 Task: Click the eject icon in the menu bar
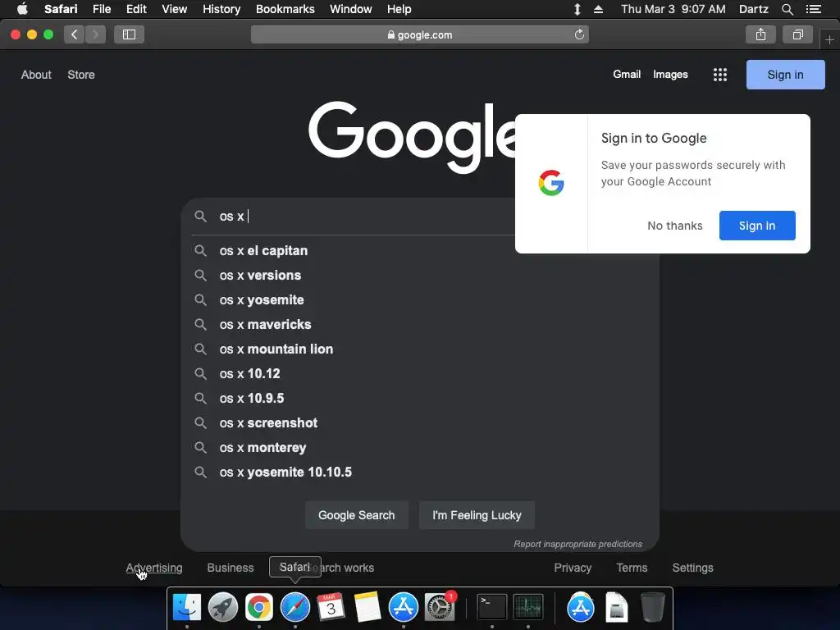point(598,9)
